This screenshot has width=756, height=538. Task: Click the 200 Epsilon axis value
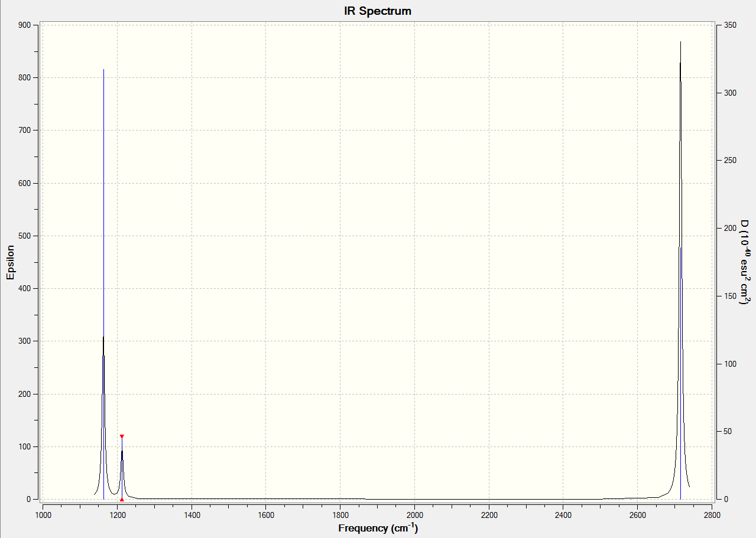click(x=24, y=394)
